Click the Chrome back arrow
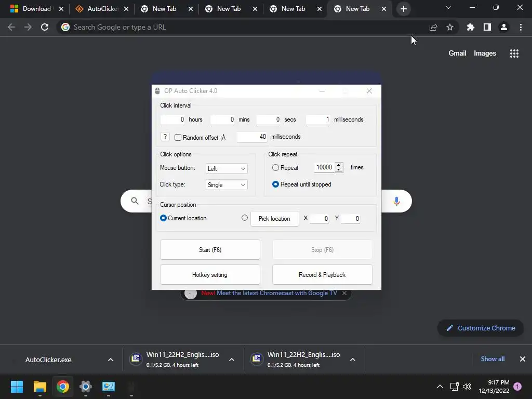Screen dimensions: 532x399 [x=11, y=27]
